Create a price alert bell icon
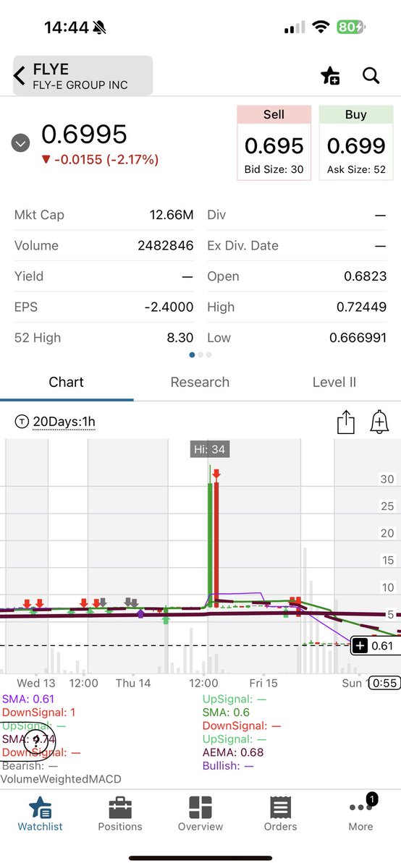This screenshot has height=868, width=401. click(x=379, y=422)
